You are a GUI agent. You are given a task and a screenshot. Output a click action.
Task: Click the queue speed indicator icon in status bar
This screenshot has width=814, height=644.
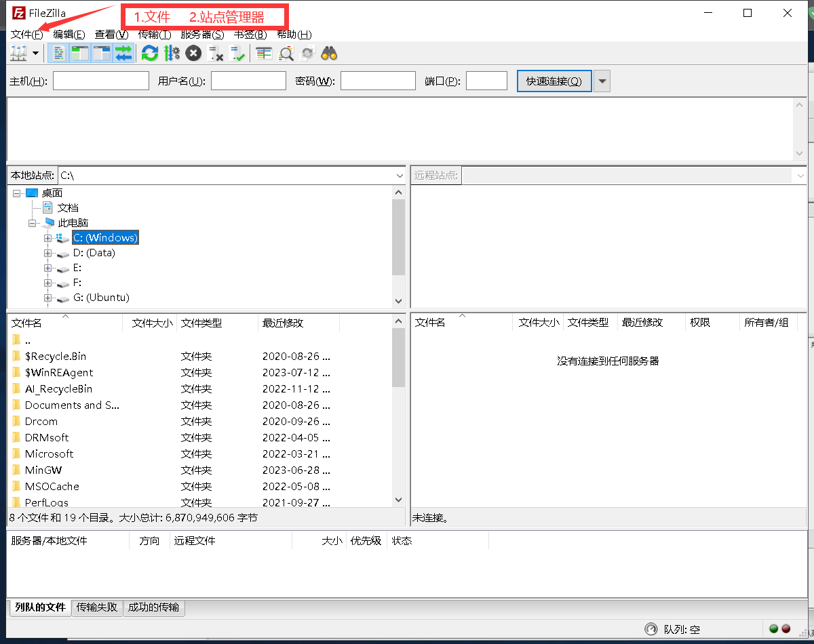tap(651, 629)
